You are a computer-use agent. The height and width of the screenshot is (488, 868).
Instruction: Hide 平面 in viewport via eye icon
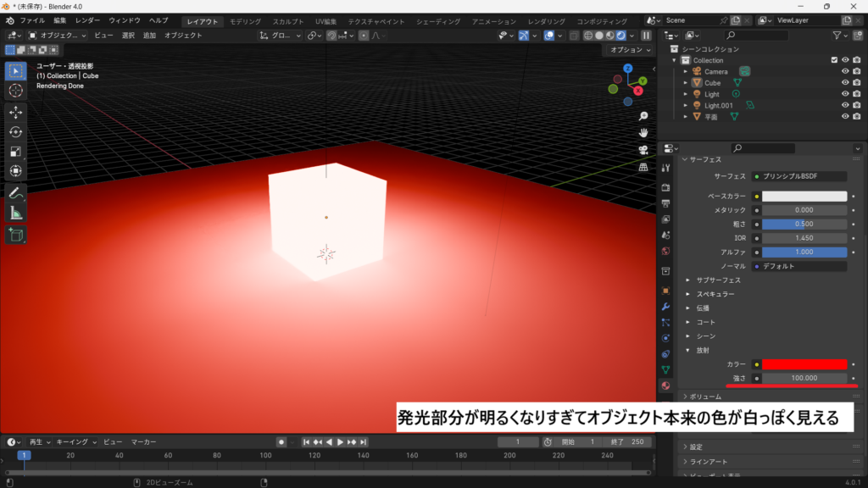pos(845,117)
